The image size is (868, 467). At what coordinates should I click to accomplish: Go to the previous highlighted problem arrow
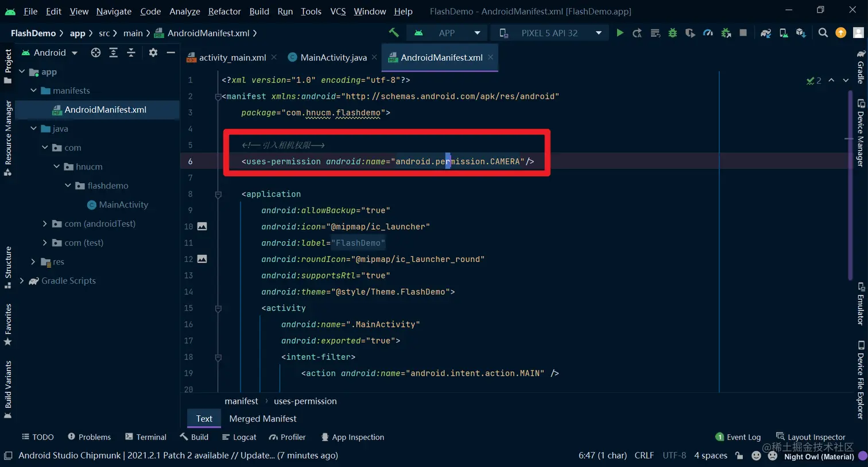(831, 80)
